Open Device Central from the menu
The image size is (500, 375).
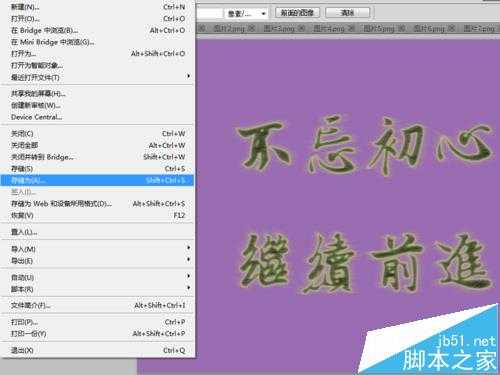pos(97,117)
